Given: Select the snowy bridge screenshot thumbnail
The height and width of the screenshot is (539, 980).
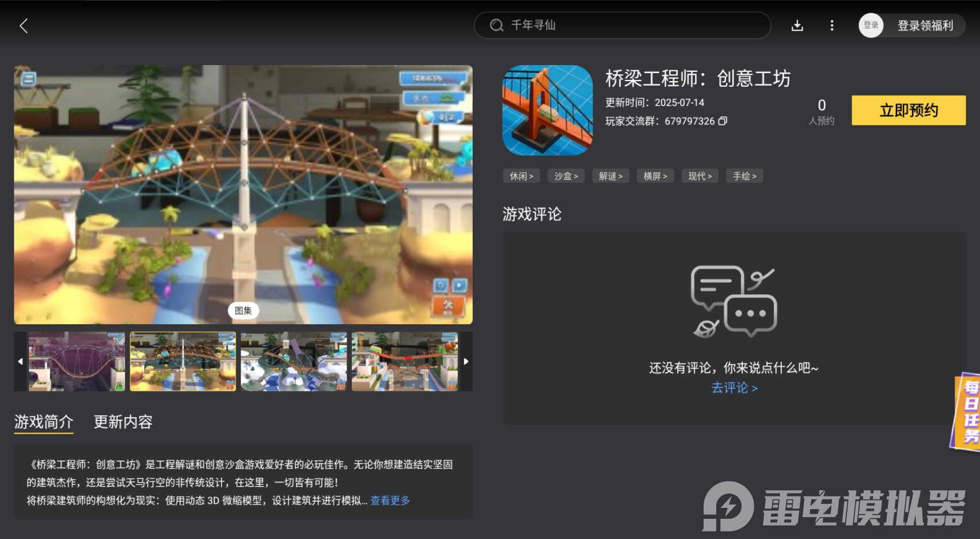Looking at the screenshot, I should (x=294, y=362).
